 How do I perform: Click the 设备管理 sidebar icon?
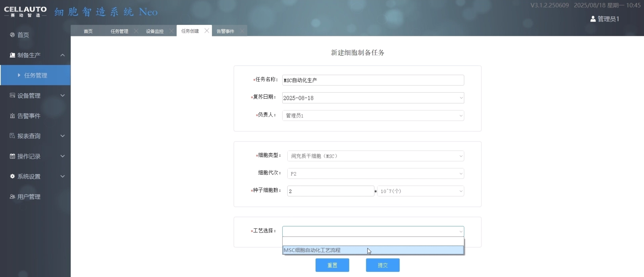click(x=12, y=96)
